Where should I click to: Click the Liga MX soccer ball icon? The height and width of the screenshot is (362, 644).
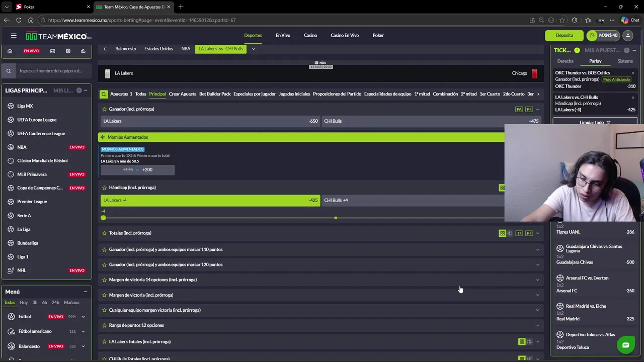11,106
